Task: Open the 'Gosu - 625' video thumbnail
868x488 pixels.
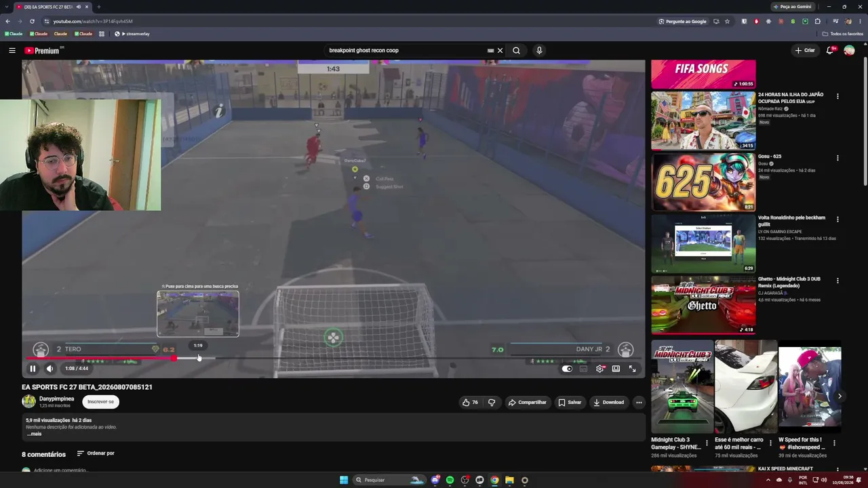Action: [703, 182]
